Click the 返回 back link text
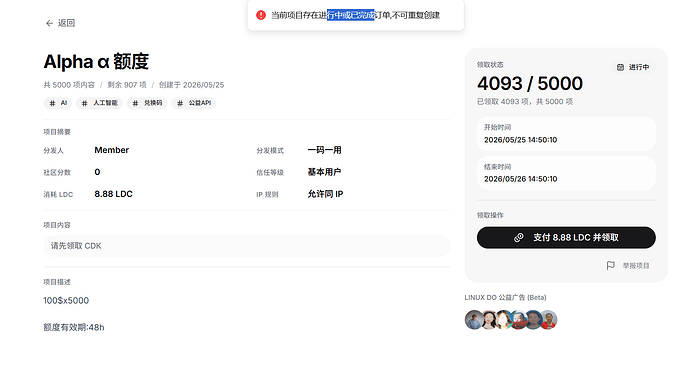Viewport: 690px width, 379px height. (x=66, y=23)
